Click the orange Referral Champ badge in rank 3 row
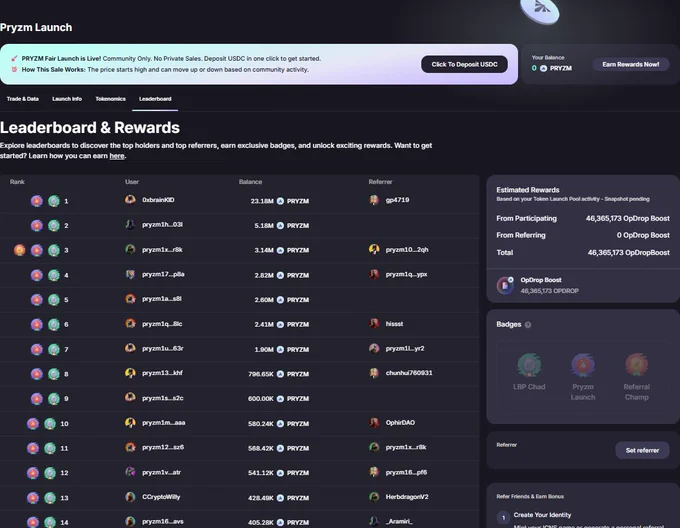 (20, 250)
